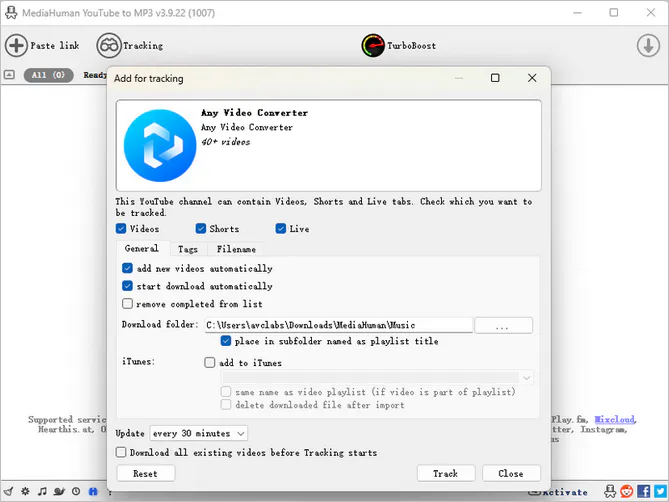Click the Download folder path field

(339, 325)
